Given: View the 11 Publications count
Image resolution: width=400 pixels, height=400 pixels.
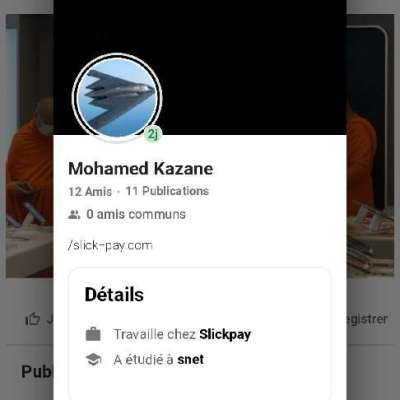Looking at the screenshot, I should [167, 191].
